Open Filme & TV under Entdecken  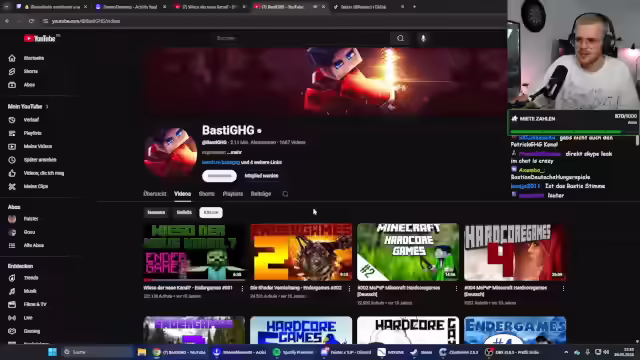(x=35, y=304)
